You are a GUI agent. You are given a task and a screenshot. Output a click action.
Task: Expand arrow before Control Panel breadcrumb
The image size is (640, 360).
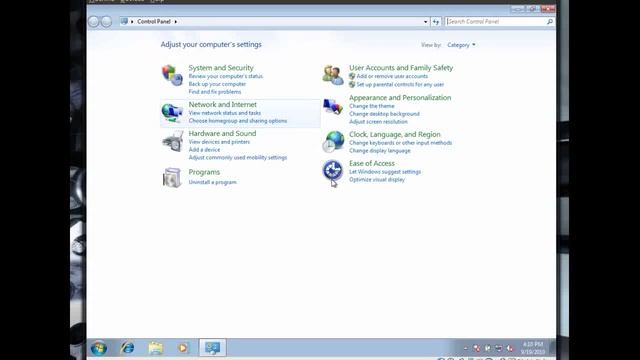[132, 22]
